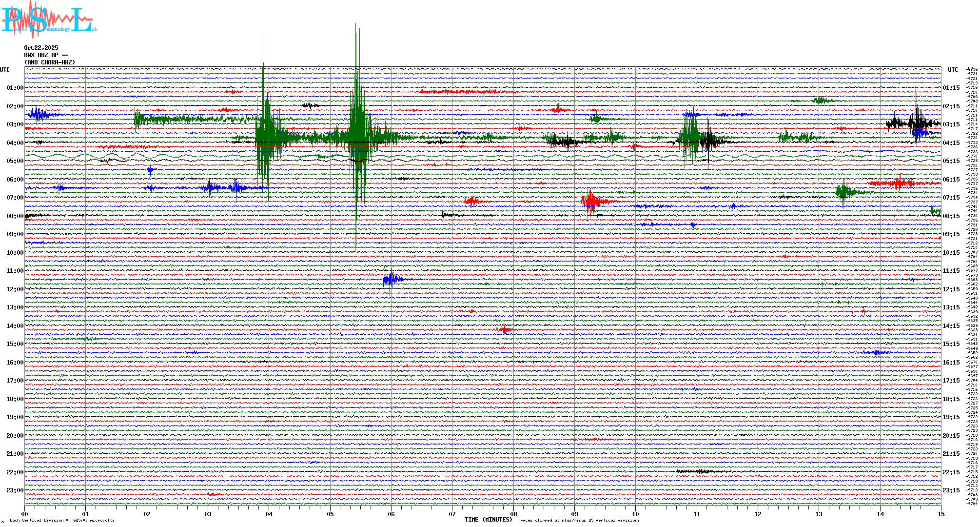
Task: Select the 03:00 hour label on the left
Action: 15,124
